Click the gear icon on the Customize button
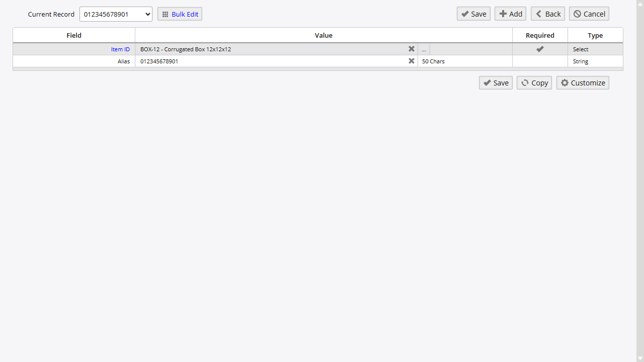The width and height of the screenshot is (644, 362). tap(565, 82)
